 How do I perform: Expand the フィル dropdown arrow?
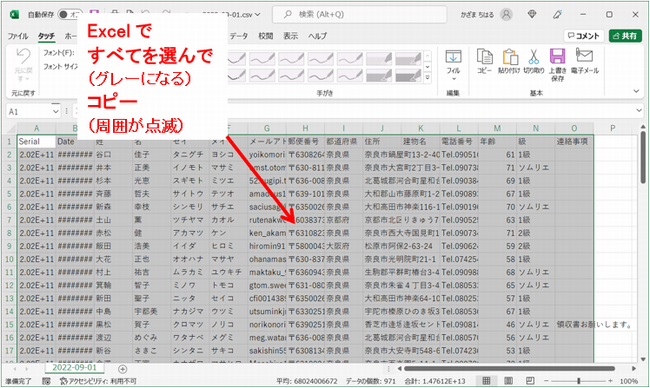coord(453,79)
